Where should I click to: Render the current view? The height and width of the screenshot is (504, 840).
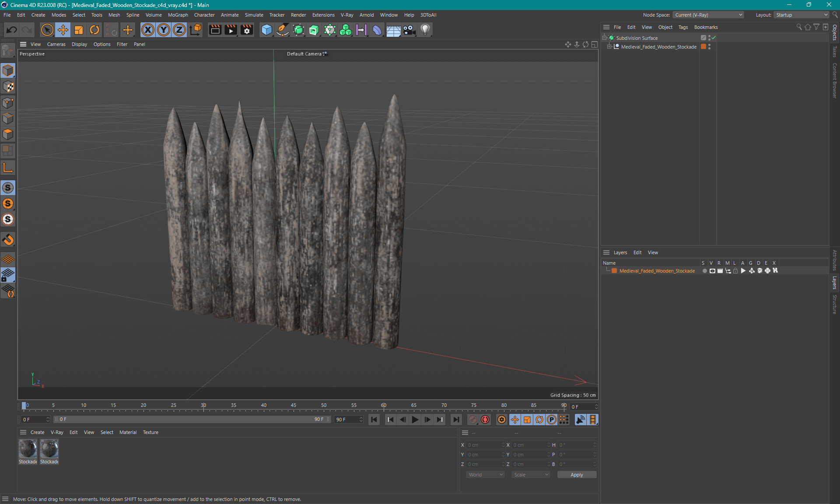click(x=215, y=30)
